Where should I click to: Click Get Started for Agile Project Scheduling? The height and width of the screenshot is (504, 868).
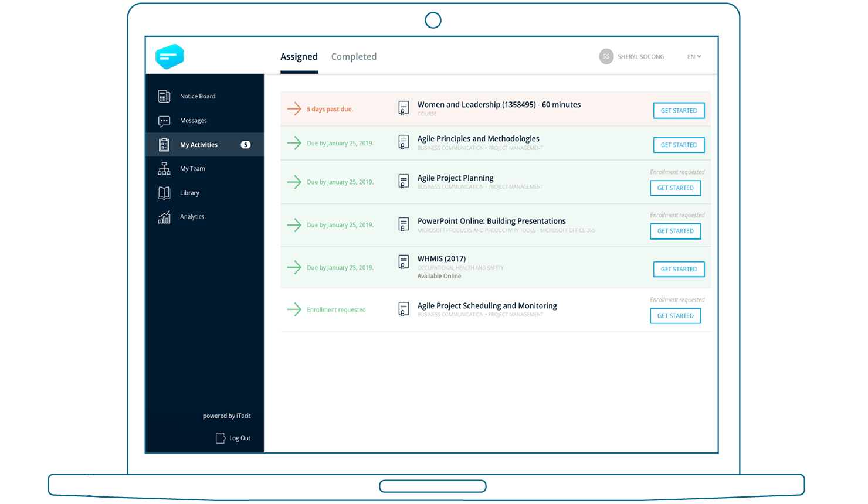[x=675, y=316]
